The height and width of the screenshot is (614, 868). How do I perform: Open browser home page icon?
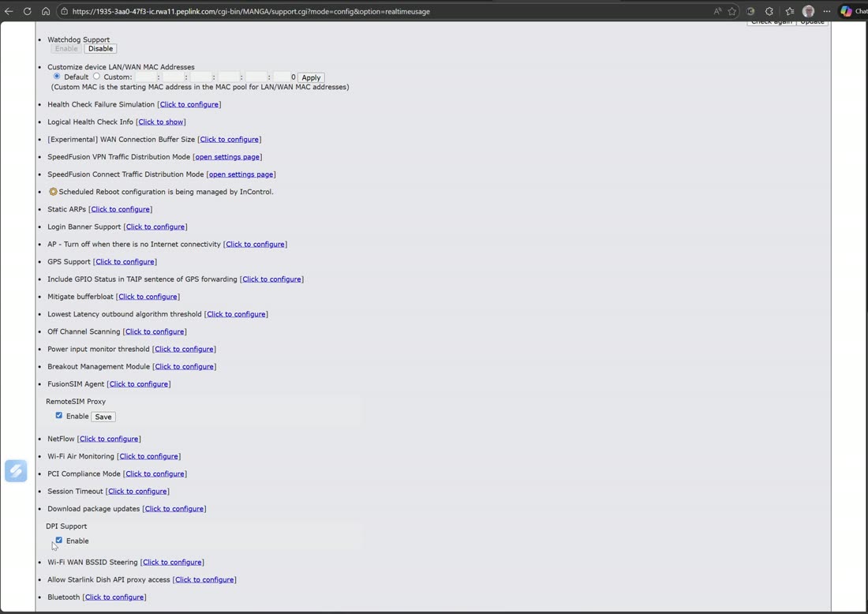(x=46, y=11)
